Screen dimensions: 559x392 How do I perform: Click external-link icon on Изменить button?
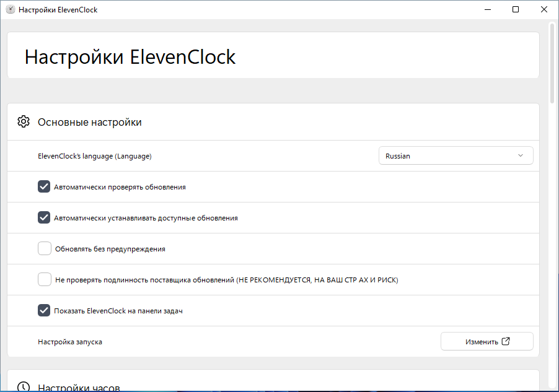point(506,341)
